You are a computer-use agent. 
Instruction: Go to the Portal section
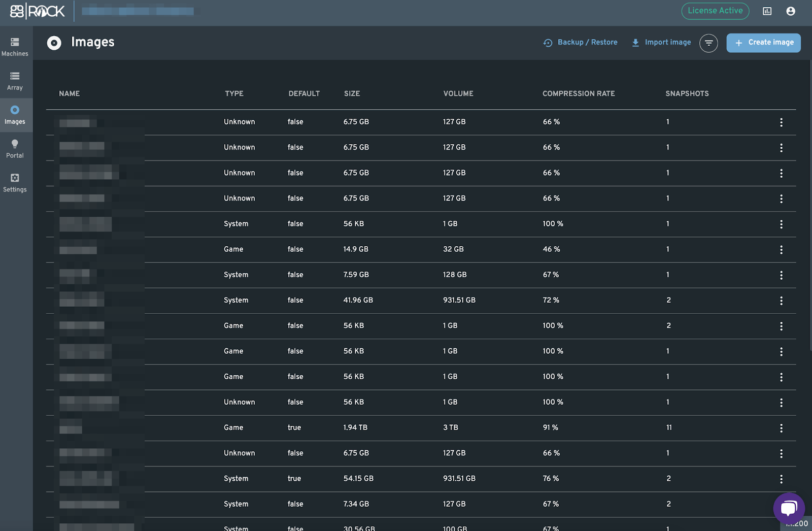pyautogui.click(x=15, y=149)
